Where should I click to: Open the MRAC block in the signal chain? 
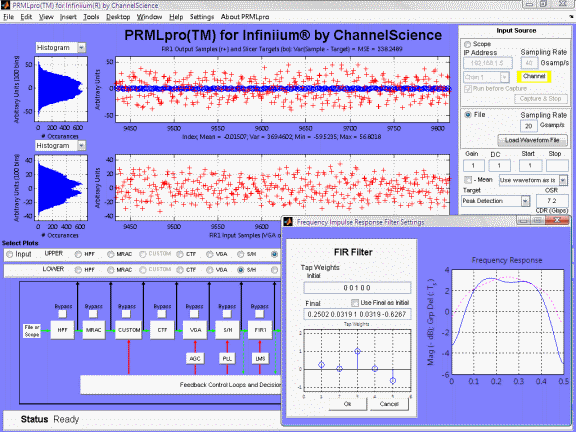tap(93, 330)
